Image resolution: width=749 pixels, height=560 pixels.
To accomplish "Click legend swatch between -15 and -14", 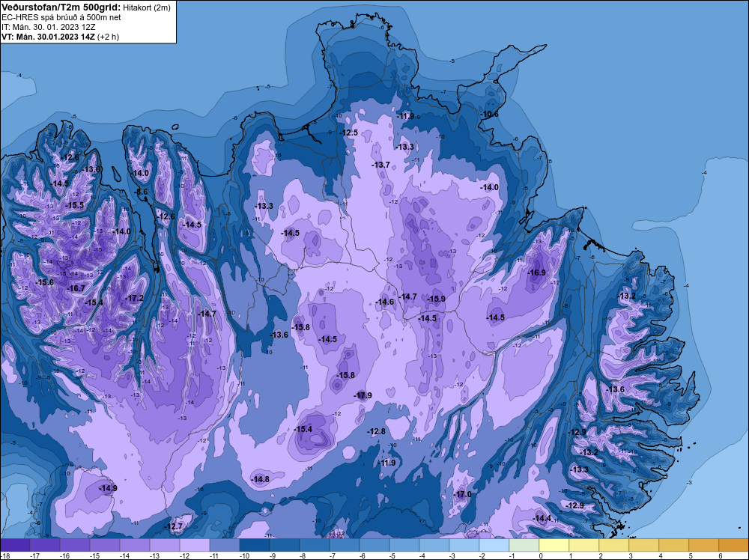I will pyautogui.click(x=105, y=545).
